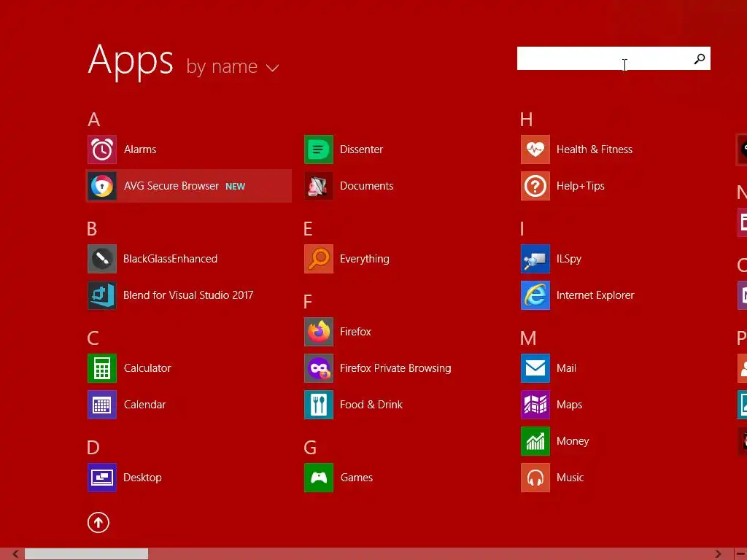Select the letter heading I
747x560 pixels.
click(522, 229)
